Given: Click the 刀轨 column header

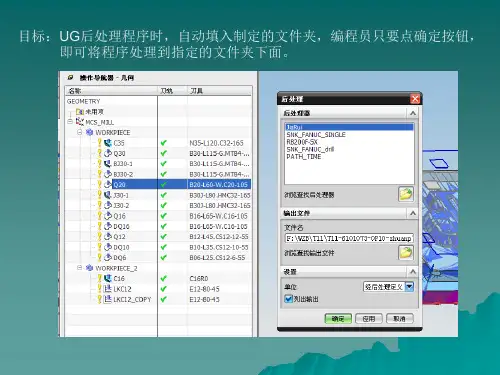Looking at the screenshot, I should pyautogui.click(x=172, y=91).
